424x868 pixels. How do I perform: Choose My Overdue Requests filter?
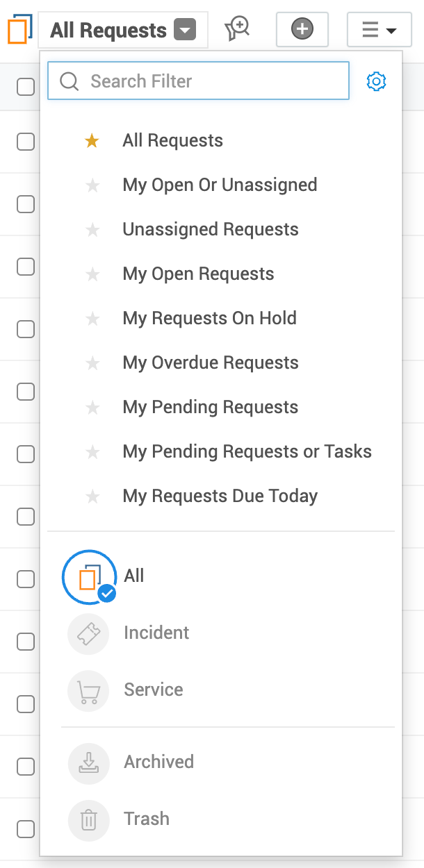tap(210, 363)
